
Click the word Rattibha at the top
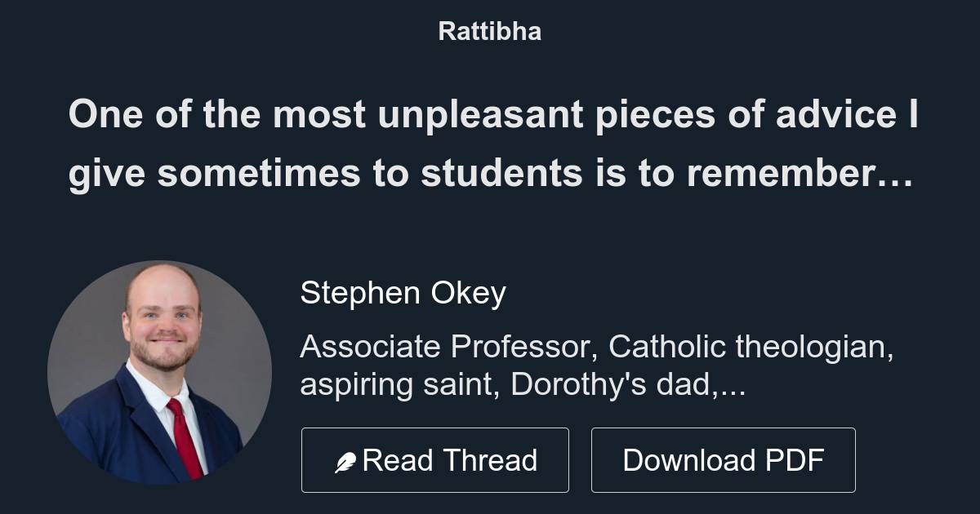coord(489,31)
